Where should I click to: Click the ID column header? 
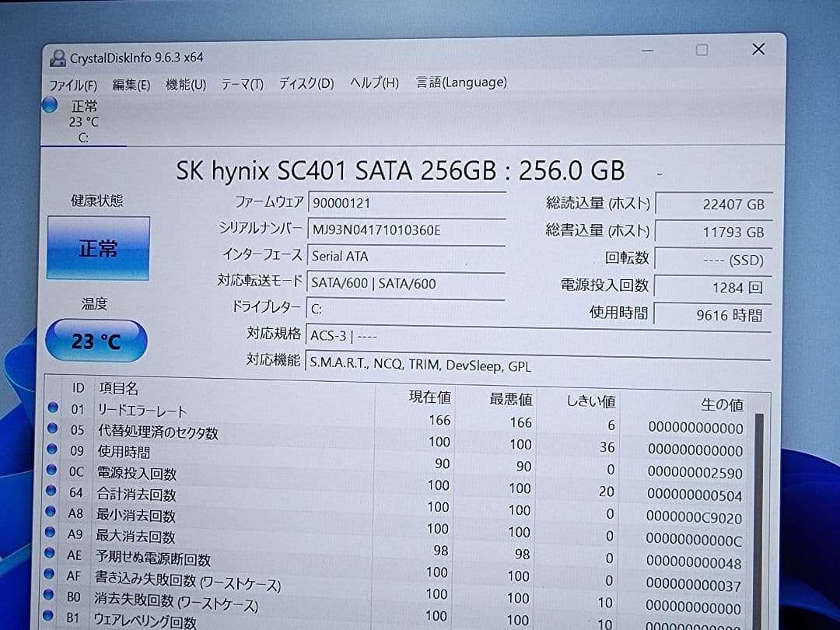(x=79, y=387)
